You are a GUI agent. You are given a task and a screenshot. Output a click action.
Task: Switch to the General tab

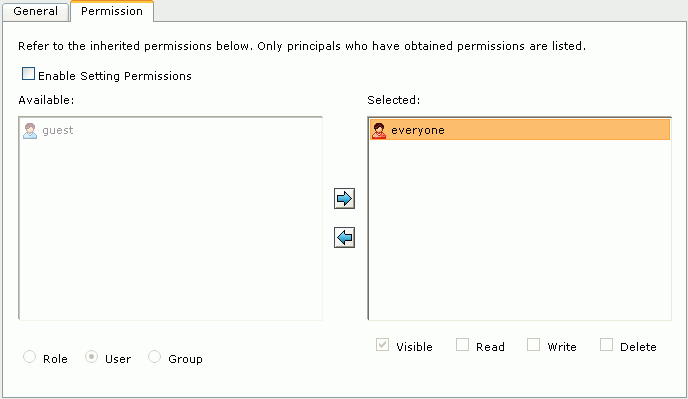point(36,11)
